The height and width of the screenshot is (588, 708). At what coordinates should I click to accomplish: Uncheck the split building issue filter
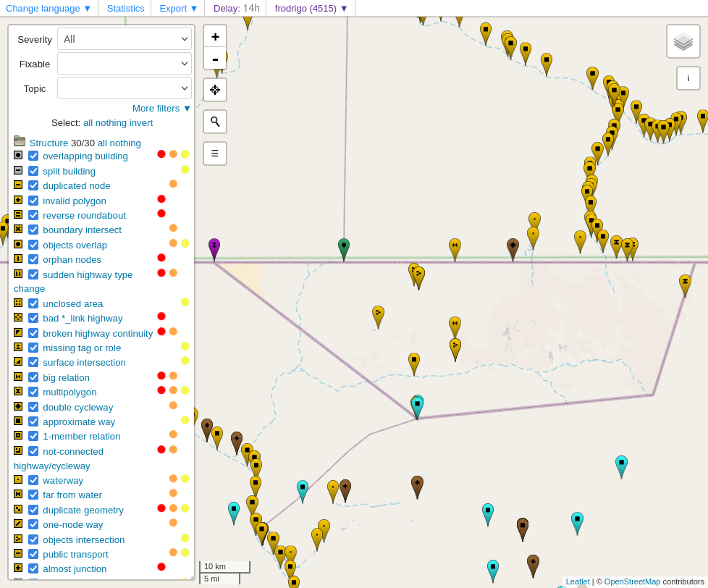pyautogui.click(x=33, y=170)
